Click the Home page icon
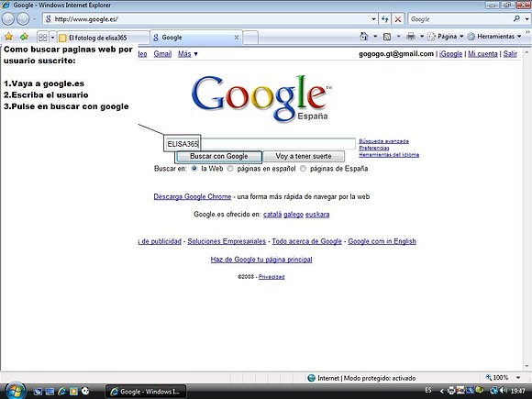Image resolution: width=532 pixels, height=399 pixels. point(364,37)
